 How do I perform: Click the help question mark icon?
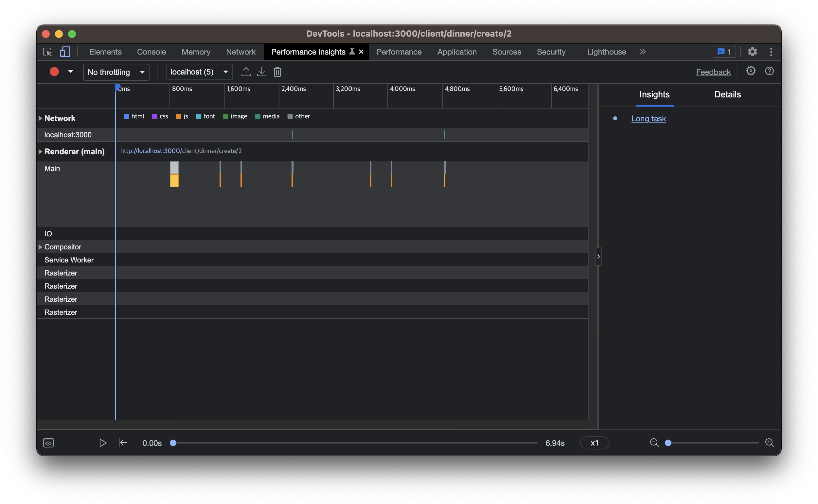pos(769,71)
